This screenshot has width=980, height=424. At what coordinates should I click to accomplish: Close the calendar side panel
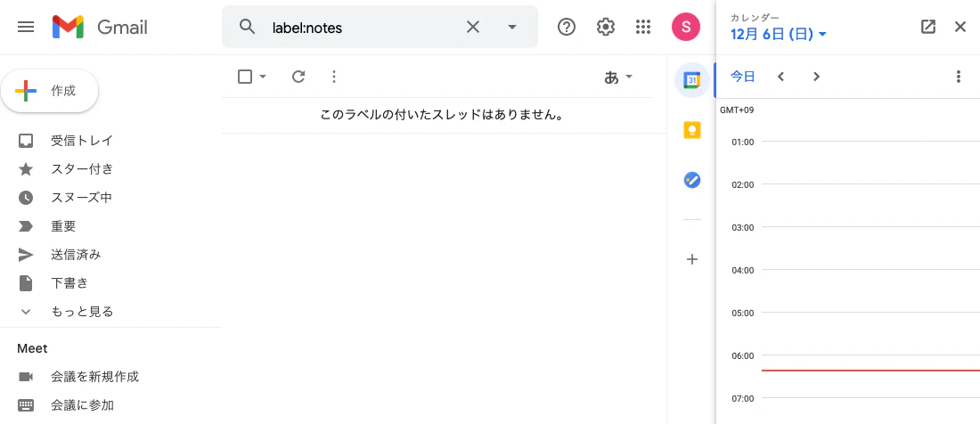[x=960, y=27]
